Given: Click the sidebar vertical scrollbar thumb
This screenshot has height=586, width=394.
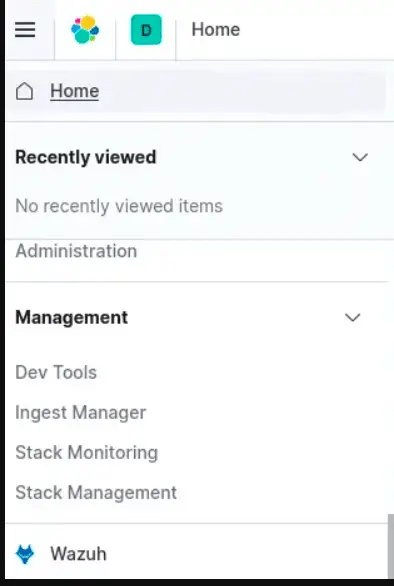Looking at the screenshot, I should (x=391, y=546).
